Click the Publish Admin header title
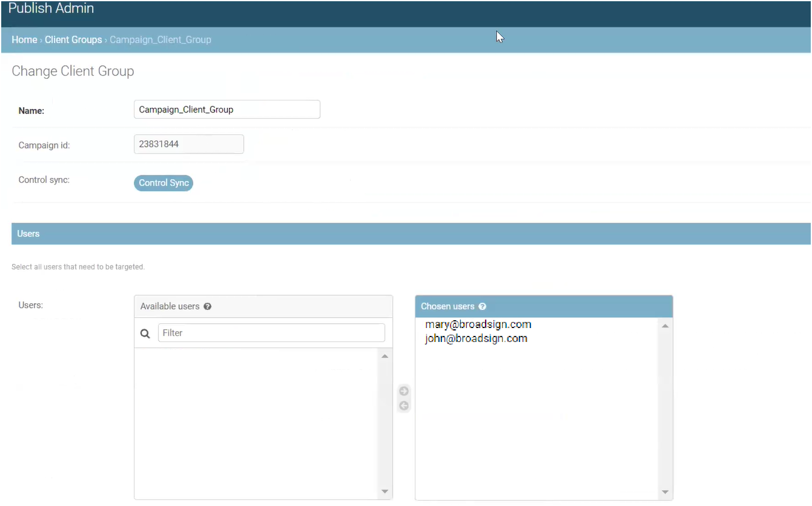This screenshot has width=812, height=506. point(51,8)
